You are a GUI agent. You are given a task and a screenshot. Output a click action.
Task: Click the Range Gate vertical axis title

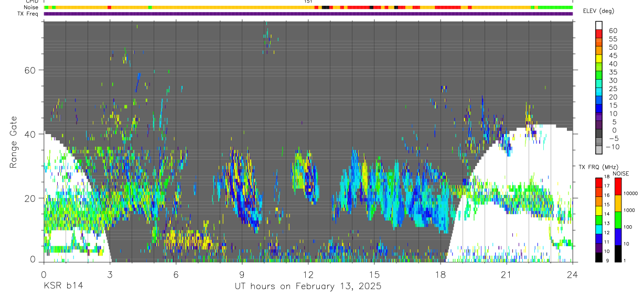(x=14, y=141)
